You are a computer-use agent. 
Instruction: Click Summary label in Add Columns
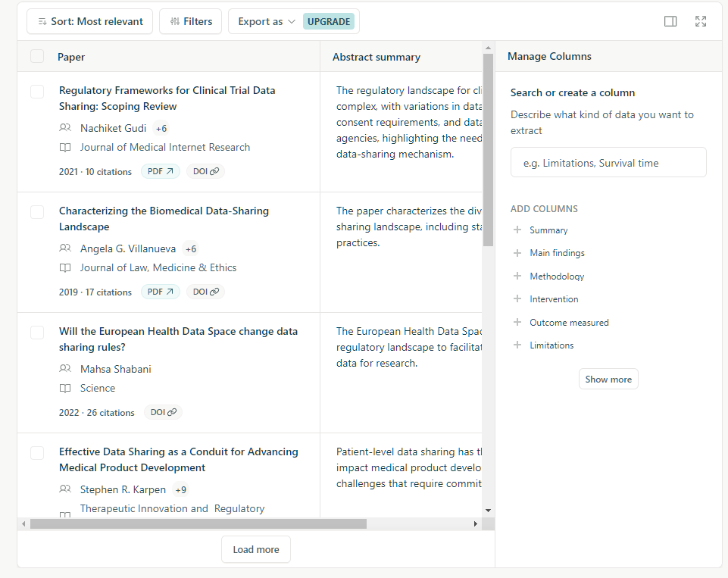548,230
